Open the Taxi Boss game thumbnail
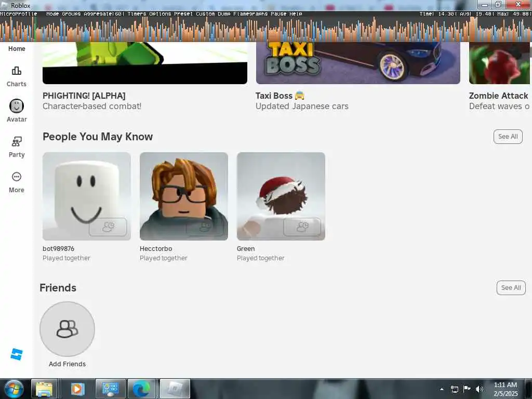 point(358,63)
